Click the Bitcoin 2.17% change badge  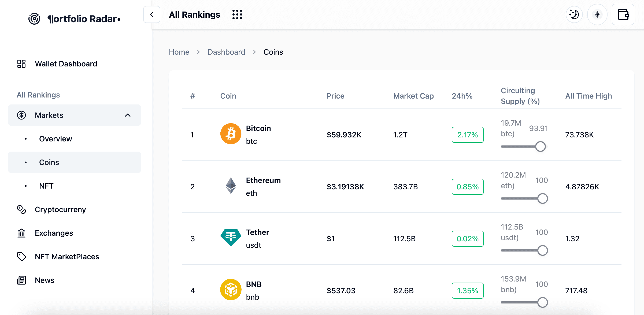(x=468, y=135)
